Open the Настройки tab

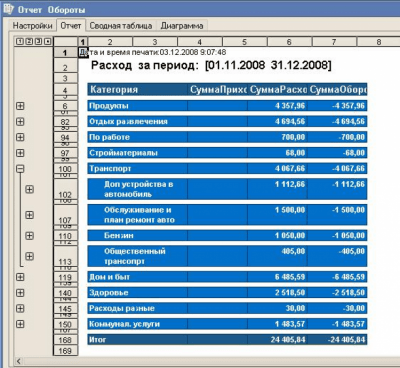click(x=32, y=26)
